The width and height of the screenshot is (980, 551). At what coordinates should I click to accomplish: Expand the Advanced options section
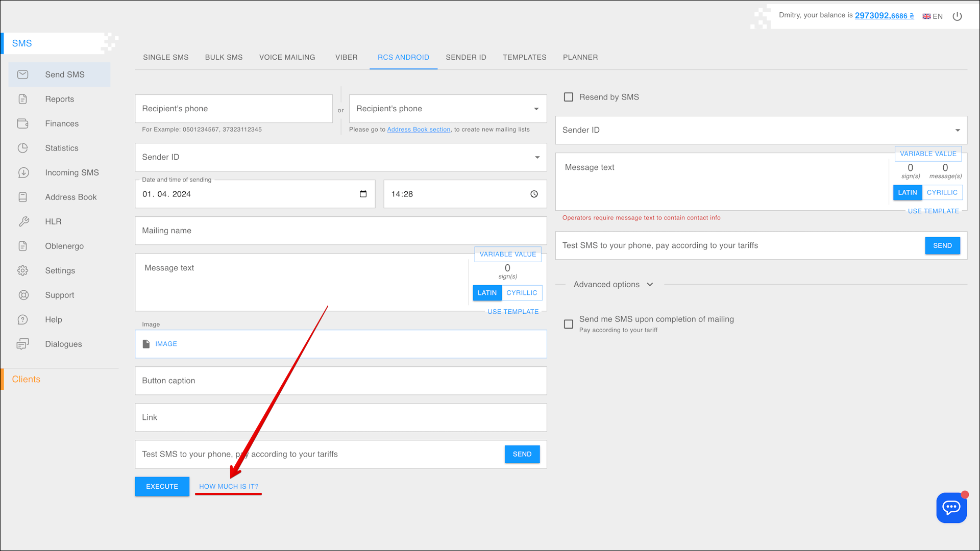pos(612,284)
